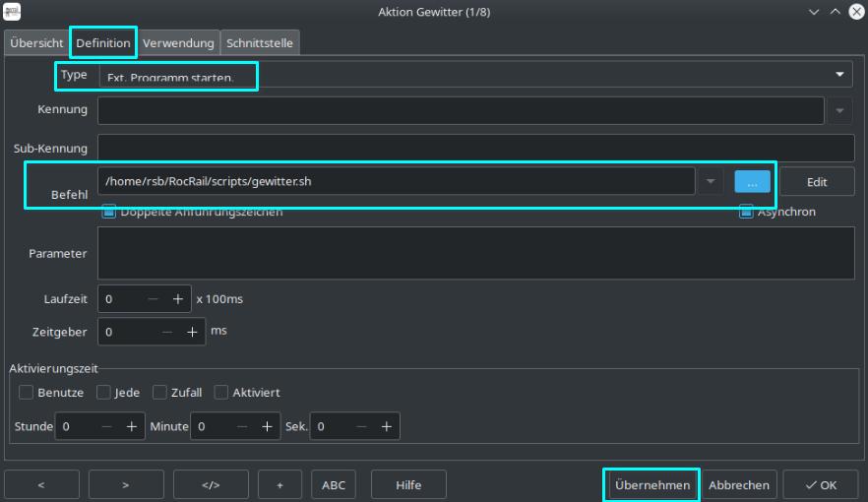Expand the Kennung dropdown arrow
The height and width of the screenshot is (502, 868).
tap(839, 111)
